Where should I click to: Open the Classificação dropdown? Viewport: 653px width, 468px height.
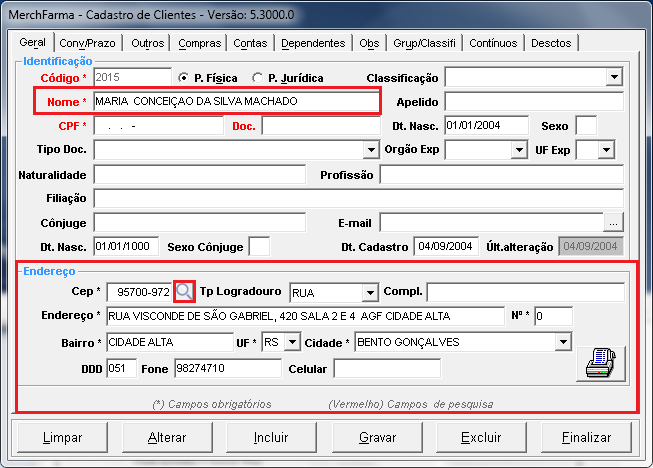pyautogui.click(x=614, y=77)
